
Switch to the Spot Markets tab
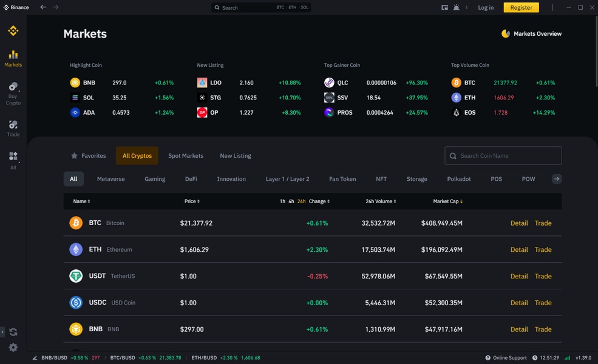coord(186,156)
